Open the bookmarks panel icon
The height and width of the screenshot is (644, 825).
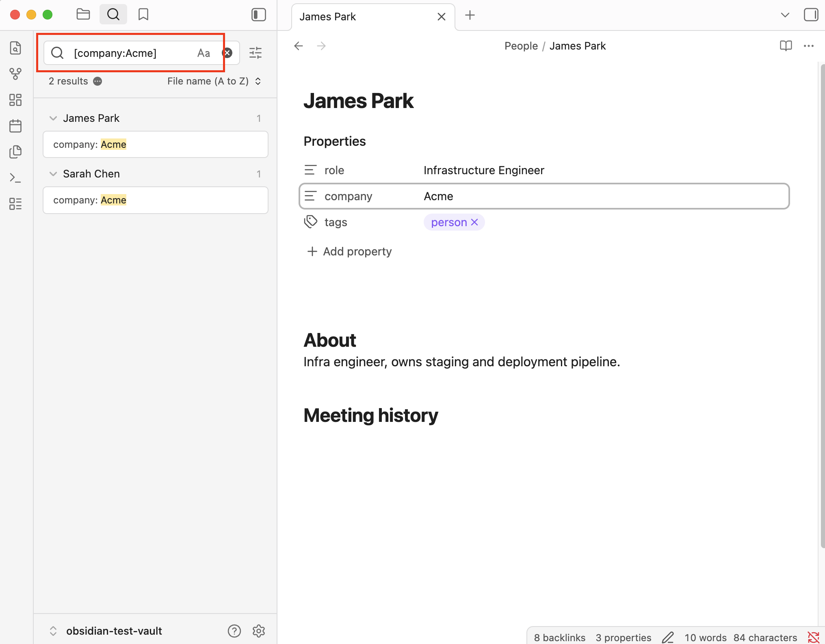[143, 15]
